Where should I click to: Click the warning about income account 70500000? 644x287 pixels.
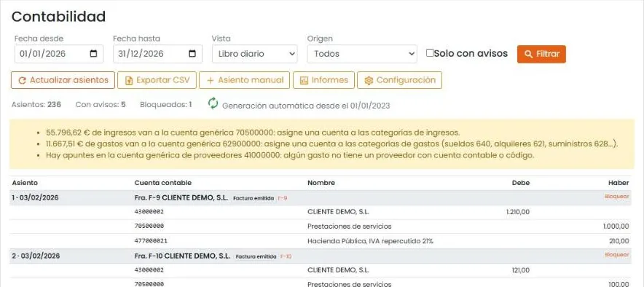click(x=253, y=133)
